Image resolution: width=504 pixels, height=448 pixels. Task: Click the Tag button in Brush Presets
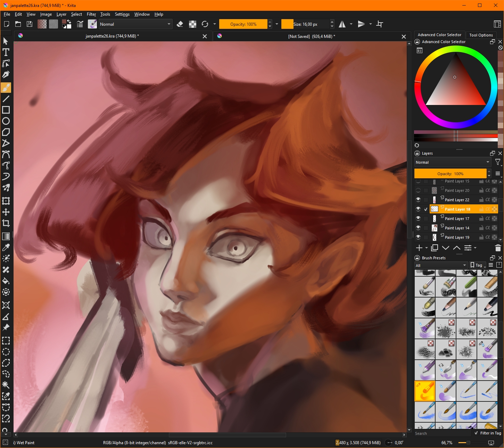[x=477, y=265]
